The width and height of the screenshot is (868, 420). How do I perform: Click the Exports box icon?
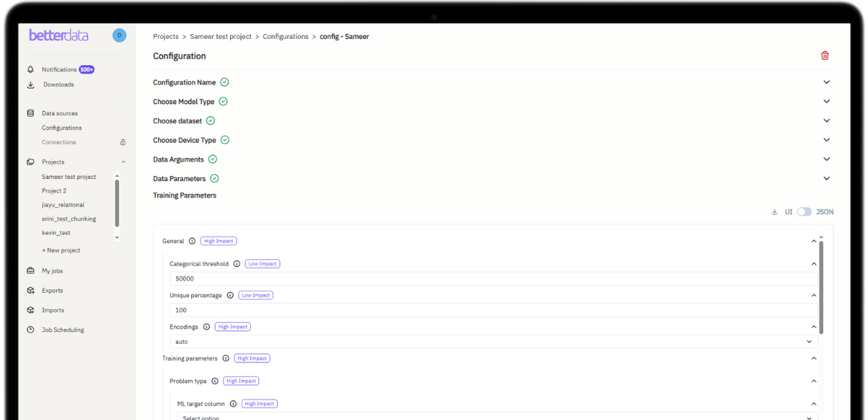click(x=30, y=290)
